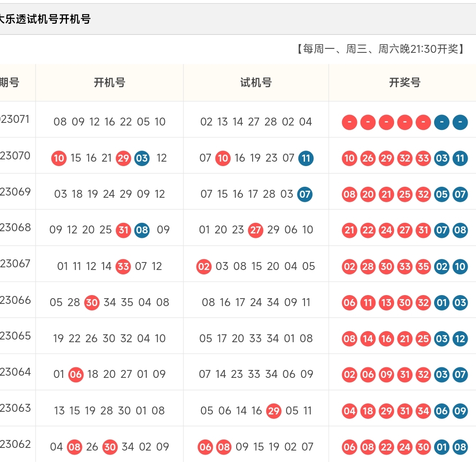This screenshot has width=476, height=462.
Task: Click red ball 18 in 23063 开奖号 cell
Action: [x=368, y=411]
